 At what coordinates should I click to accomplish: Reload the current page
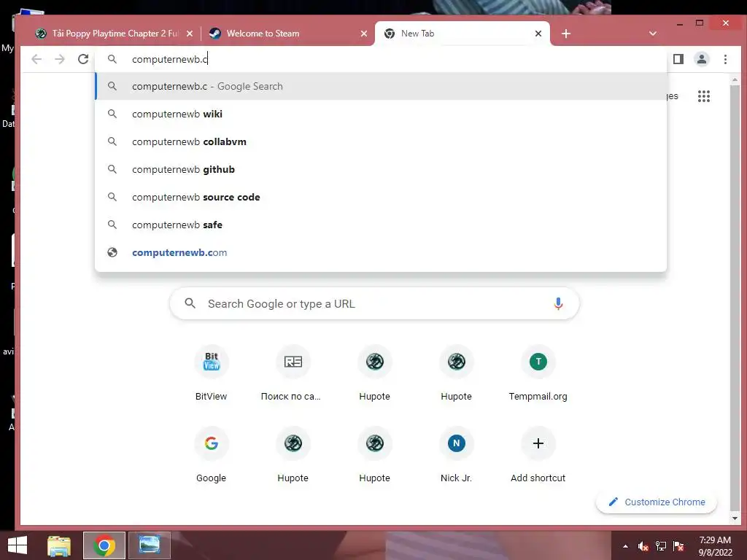click(83, 59)
